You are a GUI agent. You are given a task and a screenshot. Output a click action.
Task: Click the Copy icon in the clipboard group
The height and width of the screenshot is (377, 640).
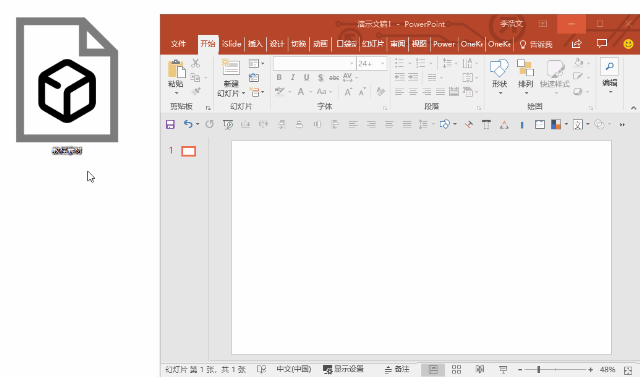[196, 77]
